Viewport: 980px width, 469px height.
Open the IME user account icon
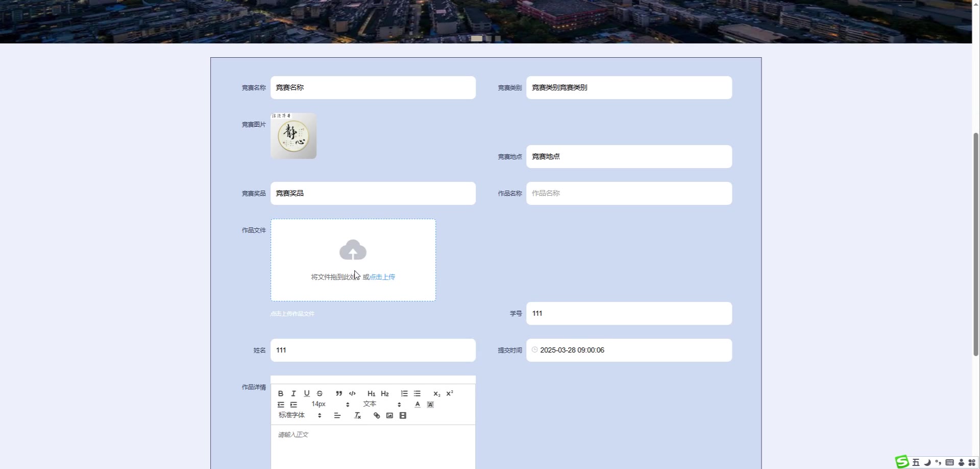point(961,462)
